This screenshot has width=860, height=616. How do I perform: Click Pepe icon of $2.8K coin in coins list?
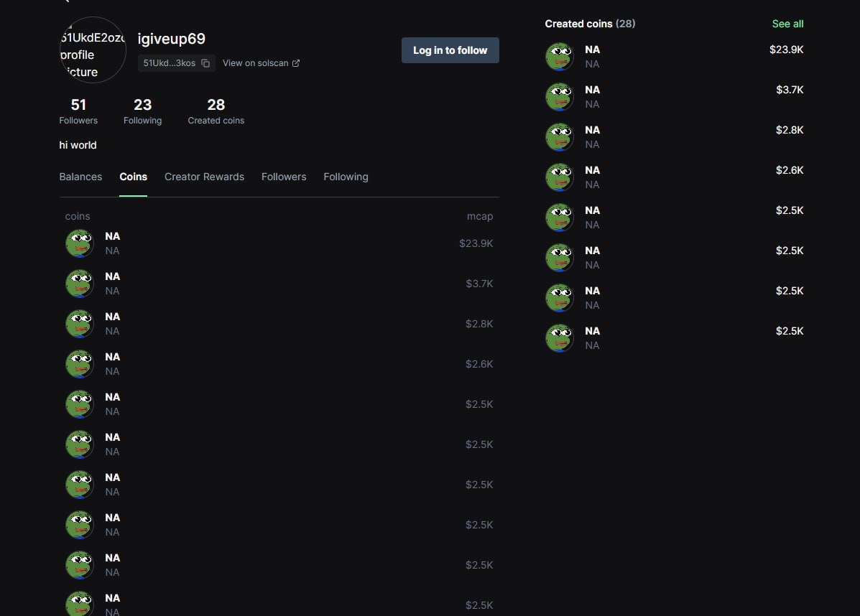pyautogui.click(x=80, y=324)
